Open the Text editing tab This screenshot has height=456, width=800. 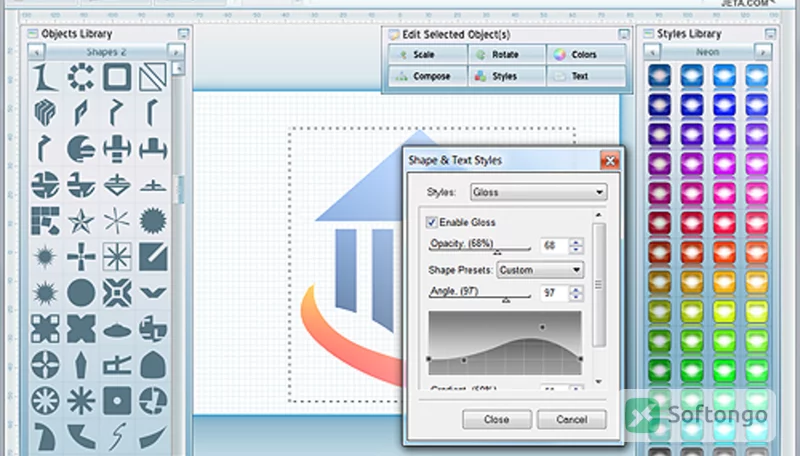[586, 76]
